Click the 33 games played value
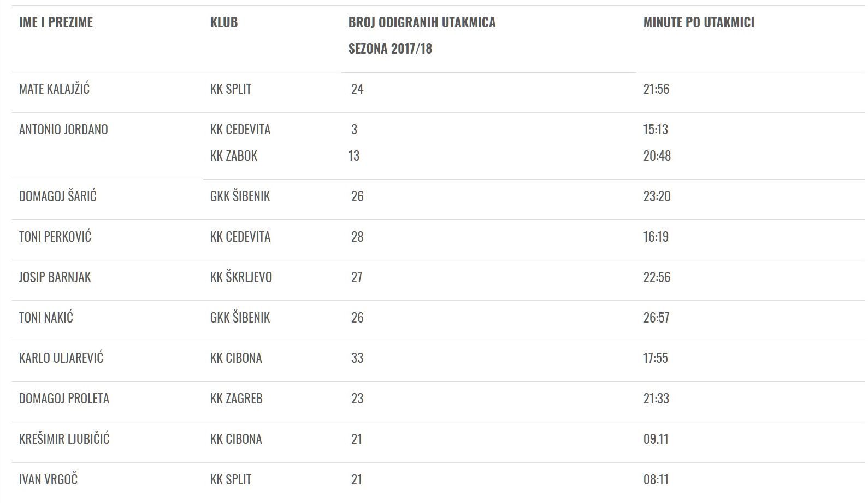This screenshot has width=868, height=503. pos(357,358)
